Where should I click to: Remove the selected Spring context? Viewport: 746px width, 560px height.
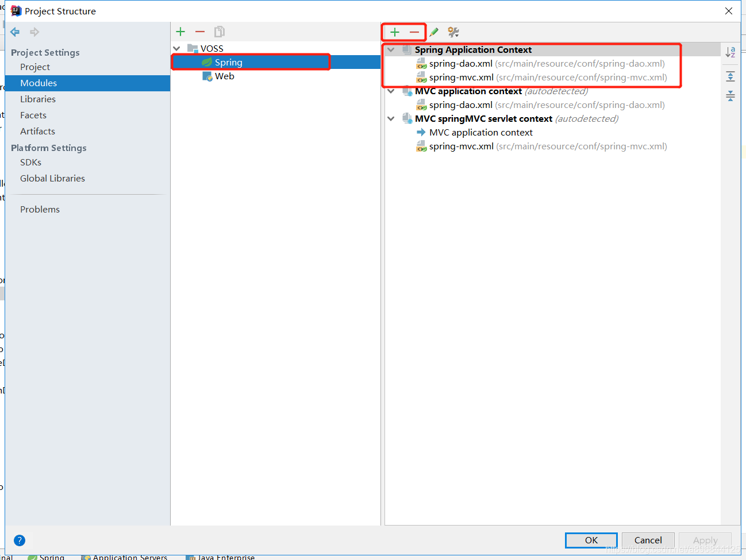coord(414,32)
